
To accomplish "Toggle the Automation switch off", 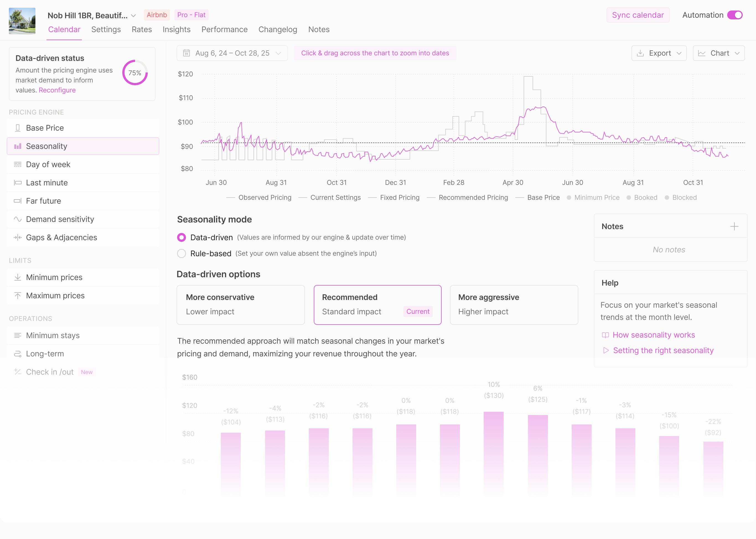I will 735,15.
